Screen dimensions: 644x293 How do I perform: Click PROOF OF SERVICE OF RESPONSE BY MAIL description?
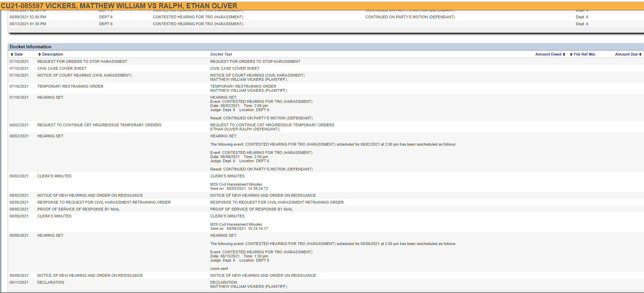(78, 209)
